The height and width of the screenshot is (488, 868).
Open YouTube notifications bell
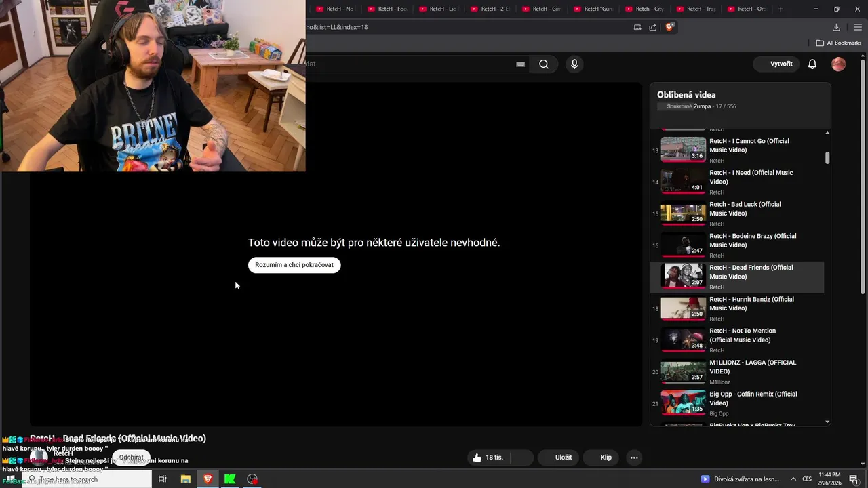click(812, 64)
